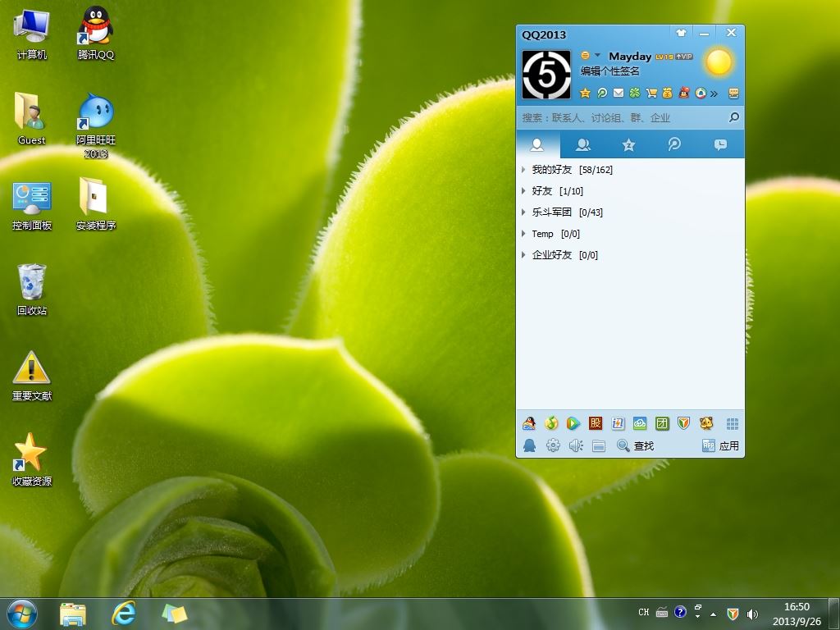Image resolution: width=840 pixels, height=630 pixels.
Task: Open the Tencent Video play icon
Action: pos(573,423)
